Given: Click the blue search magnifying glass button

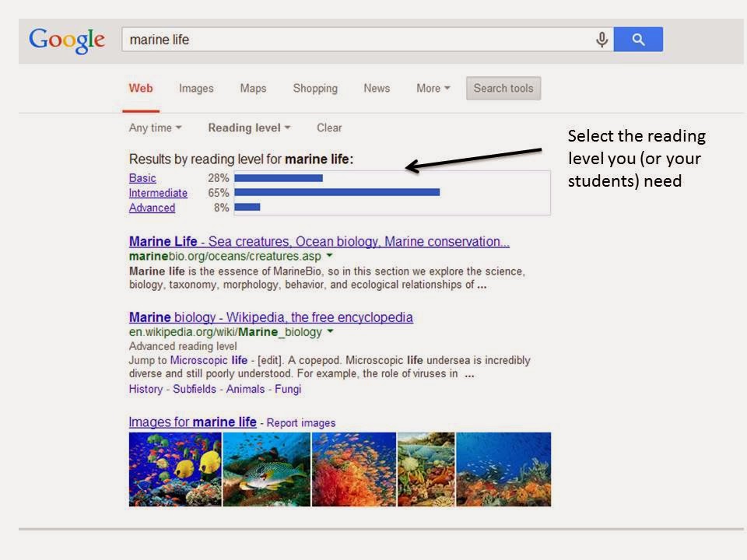Looking at the screenshot, I should point(638,39).
